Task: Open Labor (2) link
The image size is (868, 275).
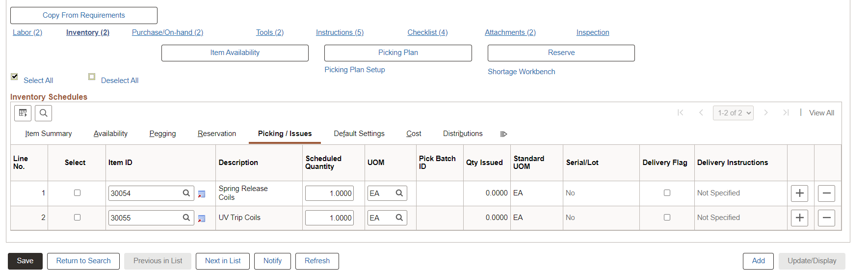Action: 27,32
